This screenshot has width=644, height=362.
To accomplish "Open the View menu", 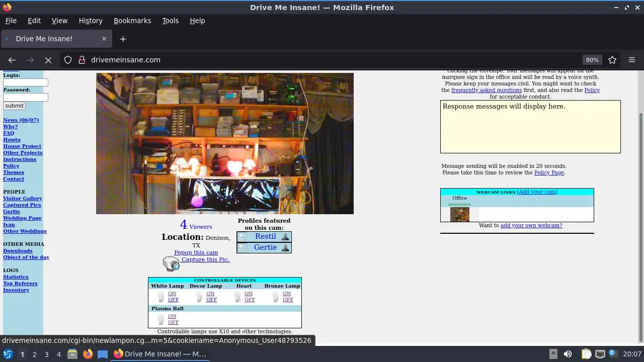I will (x=59, y=21).
